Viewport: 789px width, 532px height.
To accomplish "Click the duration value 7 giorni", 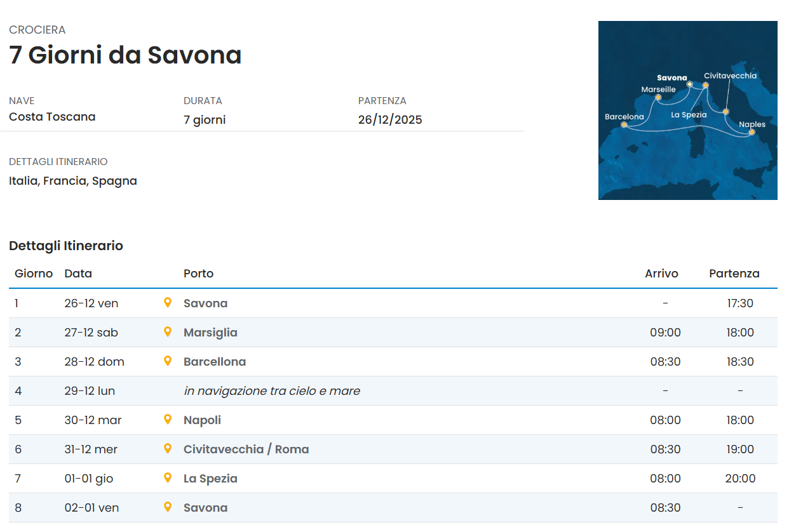I will pyautogui.click(x=205, y=120).
